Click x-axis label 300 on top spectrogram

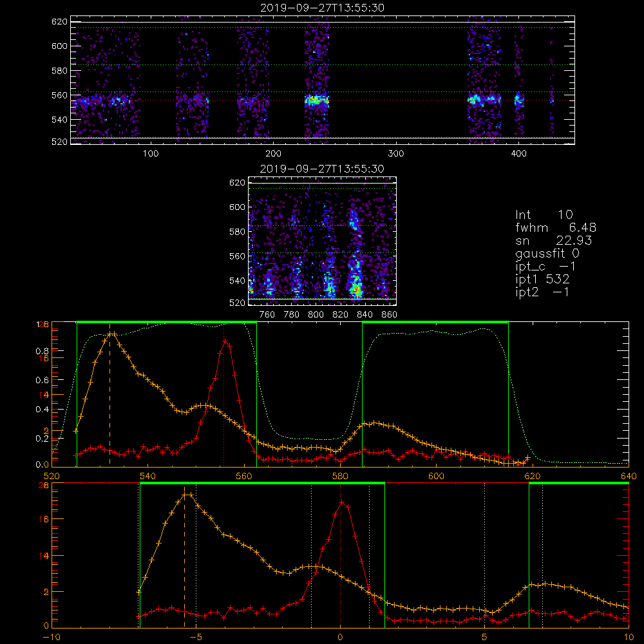(x=396, y=154)
